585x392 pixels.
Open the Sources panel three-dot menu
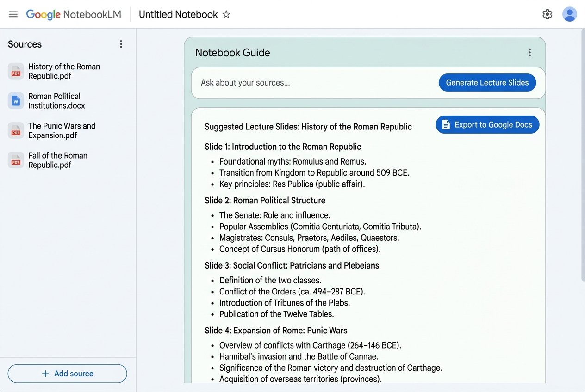tap(121, 44)
